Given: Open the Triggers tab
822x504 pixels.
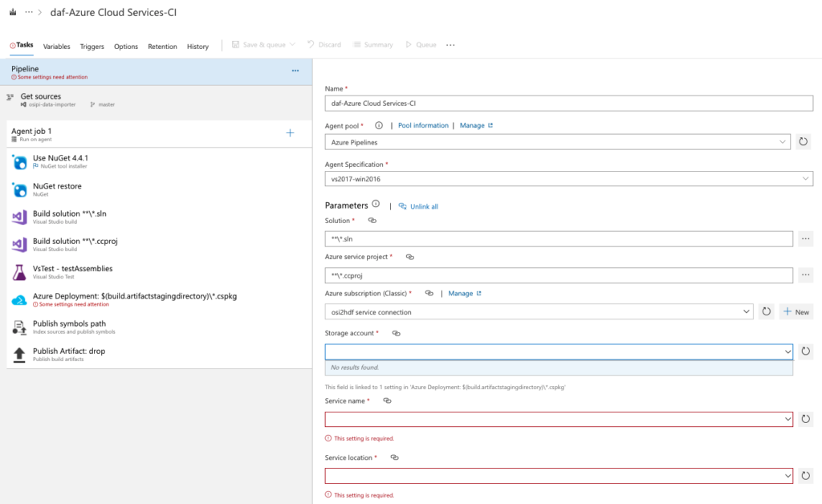Looking at the screenshot, I should [91, 47].
